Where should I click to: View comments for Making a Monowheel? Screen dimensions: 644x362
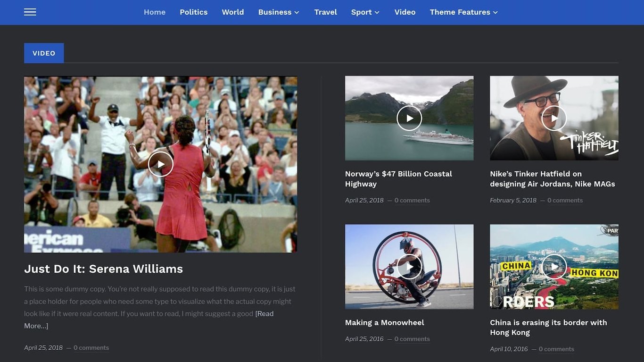point(412,338)
